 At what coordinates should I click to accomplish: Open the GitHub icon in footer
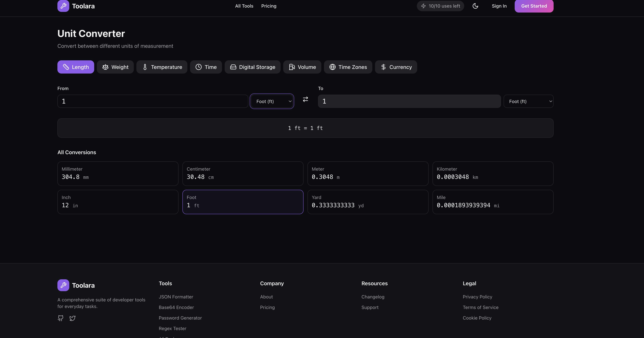(x=61, y=318)
